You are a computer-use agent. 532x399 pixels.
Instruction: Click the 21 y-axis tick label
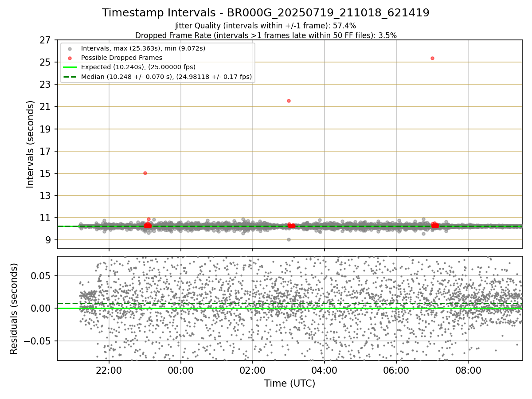click(46, 106)
